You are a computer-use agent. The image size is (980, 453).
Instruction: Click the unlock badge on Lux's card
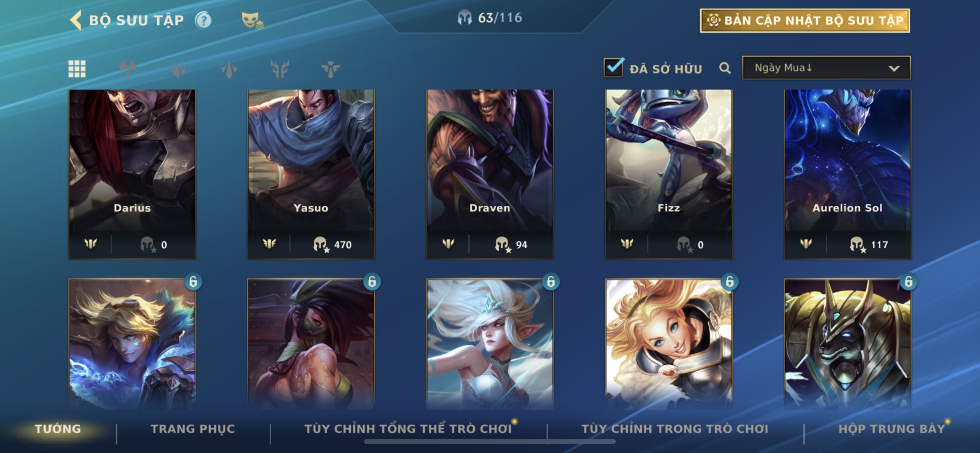729,282
